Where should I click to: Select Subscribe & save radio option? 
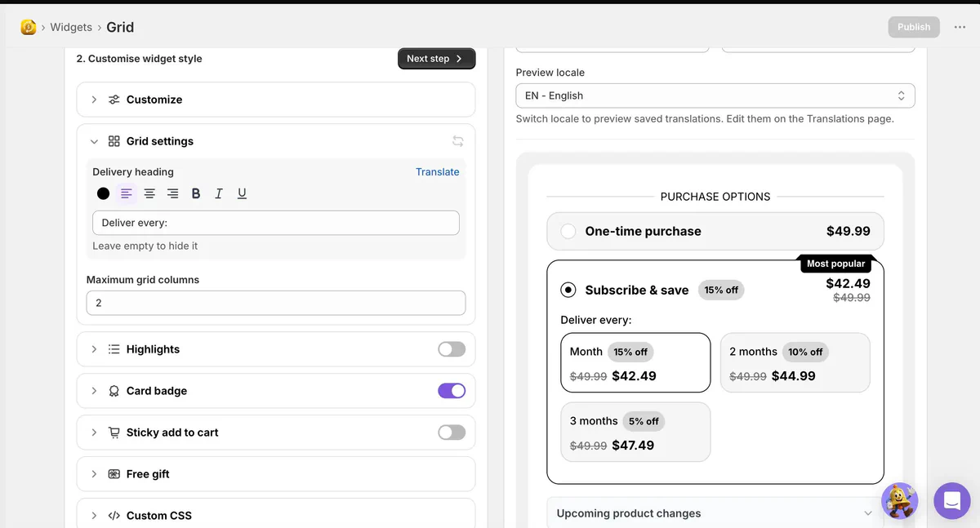click(568, 290)
